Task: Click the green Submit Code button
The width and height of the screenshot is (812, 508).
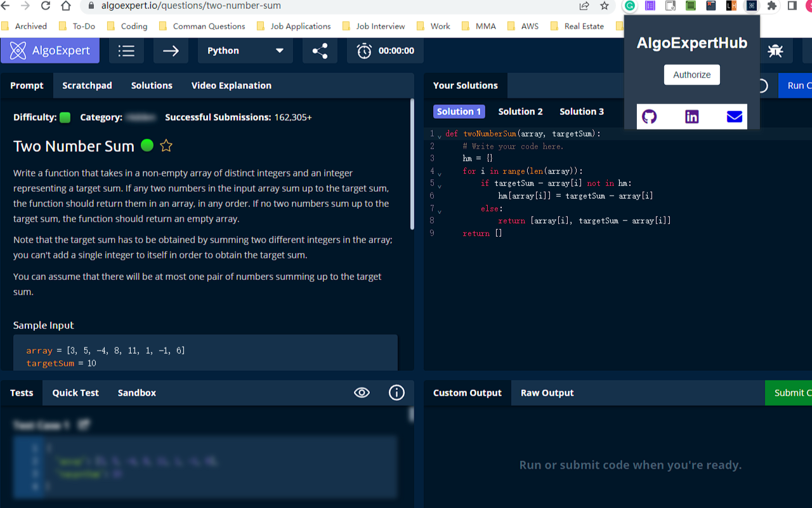Action: (789, 393)
